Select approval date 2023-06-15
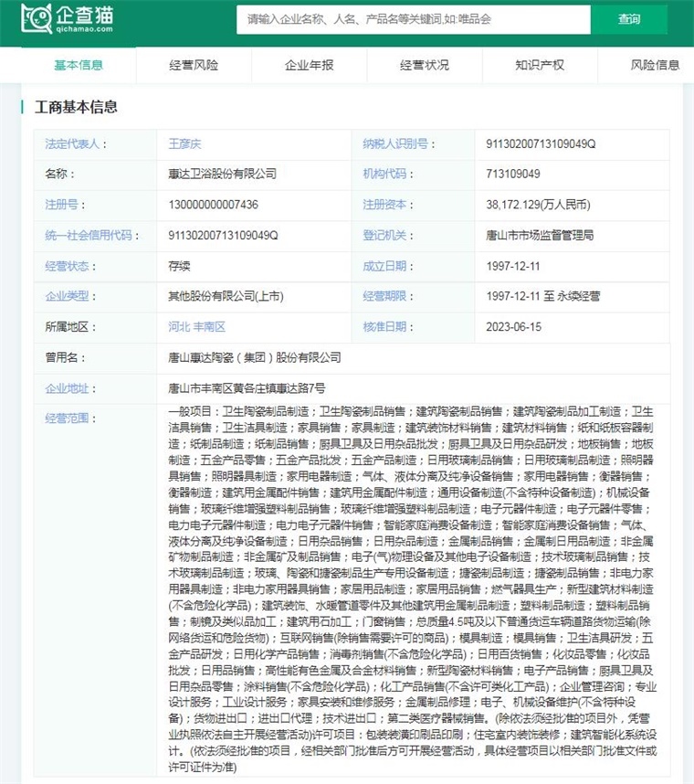 tap(513, 327)
